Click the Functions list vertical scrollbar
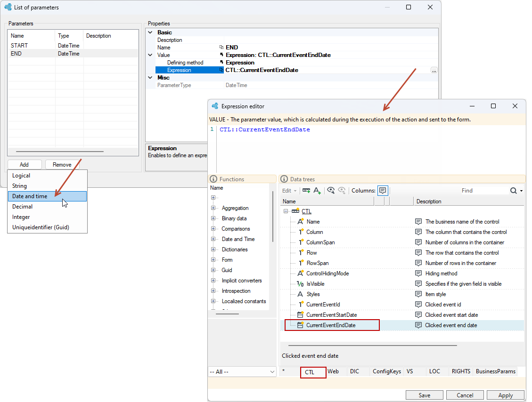Image resolution: width=532 pixels, height=402 pixels. point(273,217)
